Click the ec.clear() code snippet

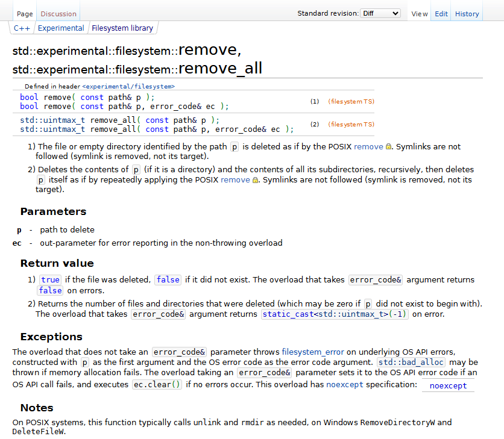pyautogui.click(x=157, y=384)
